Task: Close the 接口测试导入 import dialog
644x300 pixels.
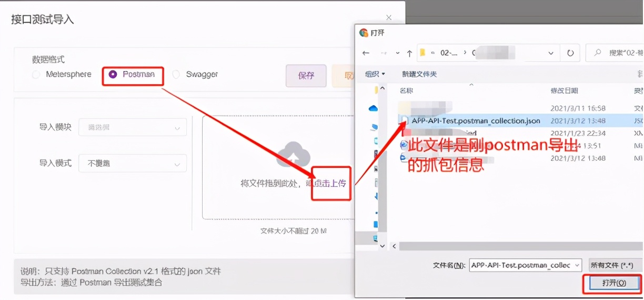Action: point(389,18)
